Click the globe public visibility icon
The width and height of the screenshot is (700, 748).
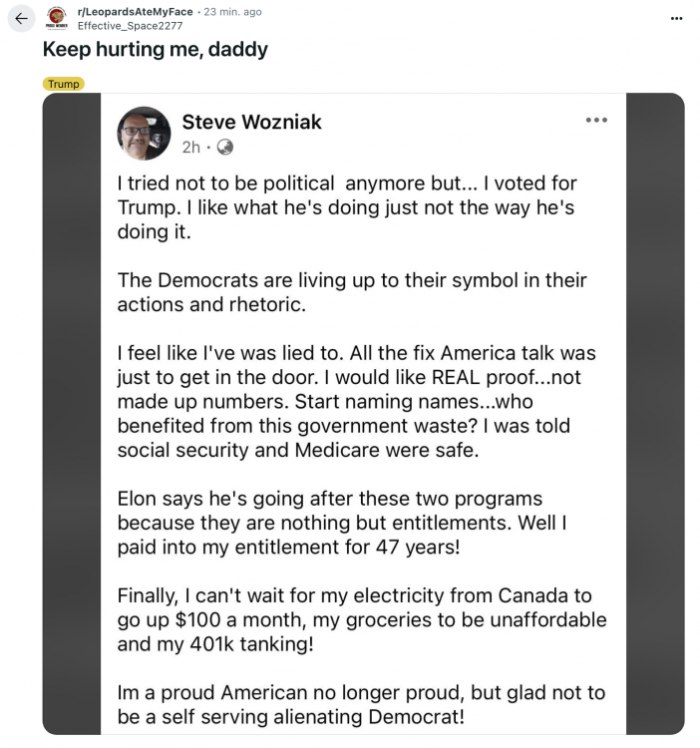pyautogui.click(x=225, y=147)
